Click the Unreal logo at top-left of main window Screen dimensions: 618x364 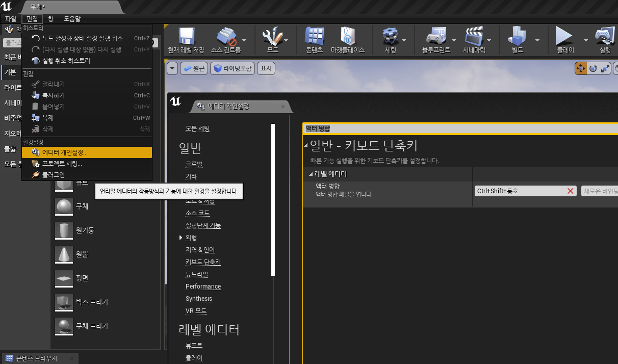tap(7, 7)
